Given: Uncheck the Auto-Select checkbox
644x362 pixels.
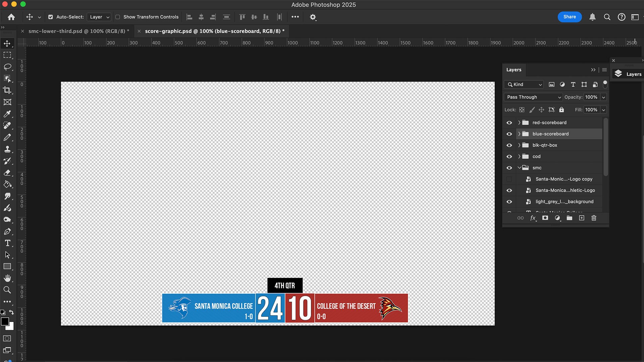Looking at the screenshot, I should tap(51, 17).
